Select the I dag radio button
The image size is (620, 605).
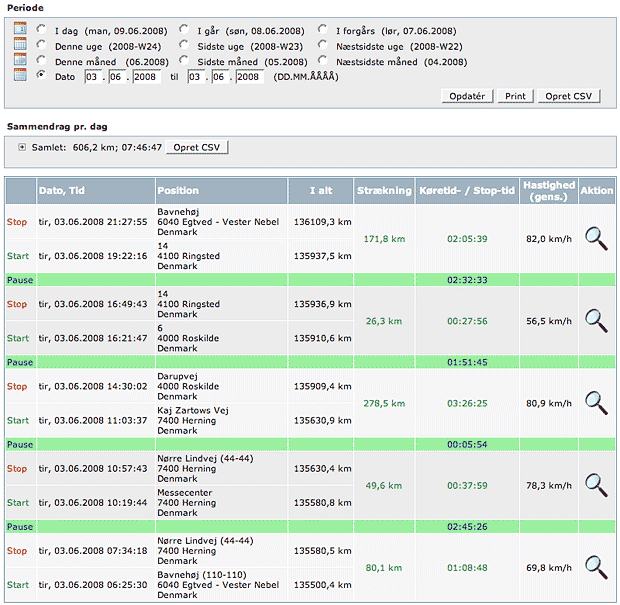[41, 29]
